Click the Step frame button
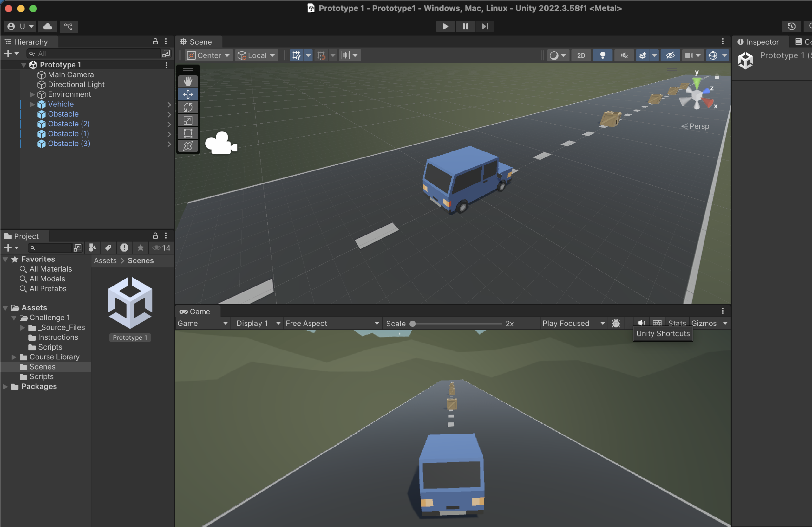Screen dimensions: 812x527 point(484,26)
